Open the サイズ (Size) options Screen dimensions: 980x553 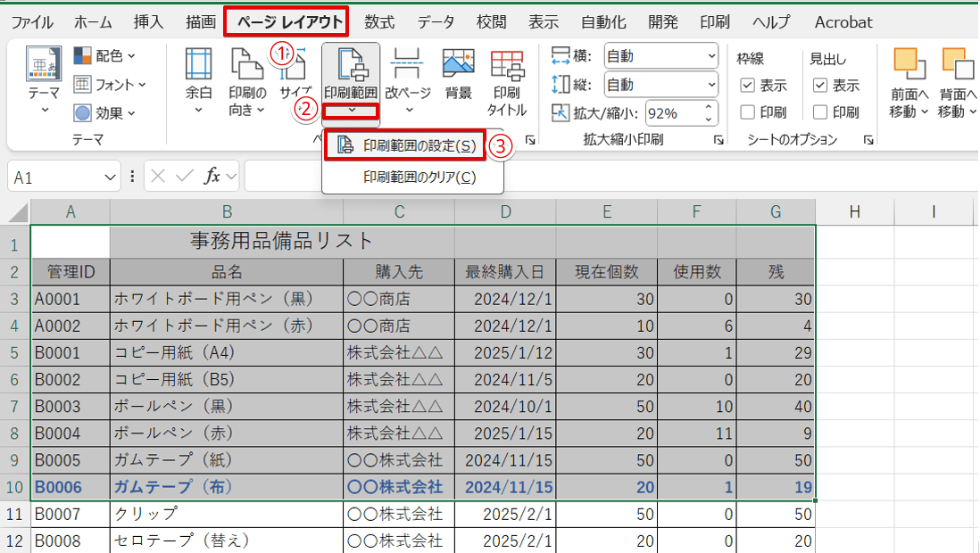pyautogui.click(x=295, y=85)
